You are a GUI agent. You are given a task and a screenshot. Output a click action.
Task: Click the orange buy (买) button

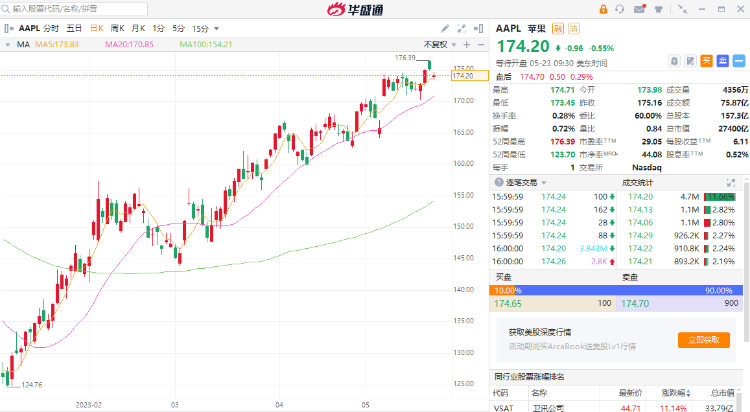(706, 61)
